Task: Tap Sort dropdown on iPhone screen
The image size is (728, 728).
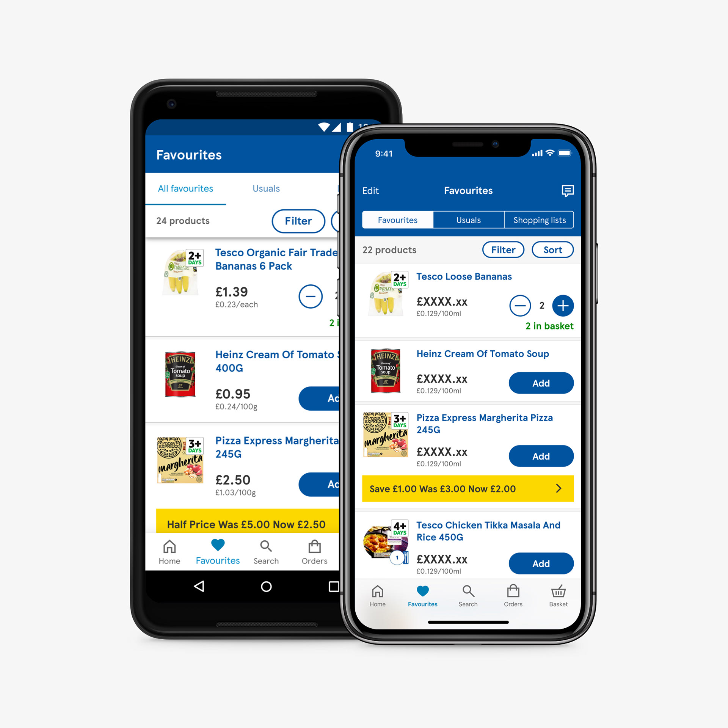Action: coord(552,249)
